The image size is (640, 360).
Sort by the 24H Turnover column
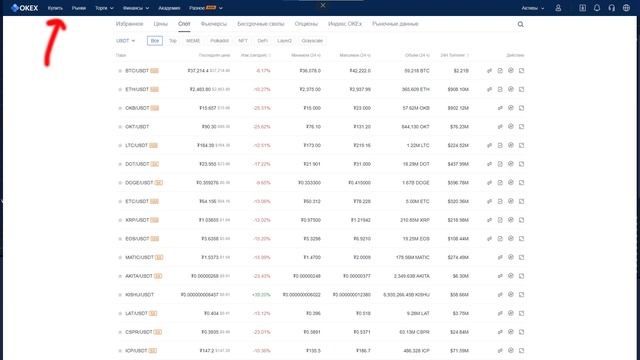pos(454,55)
